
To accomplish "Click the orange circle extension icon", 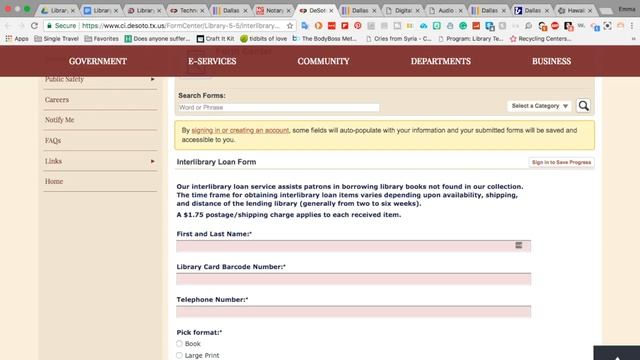I will (318, 26).
